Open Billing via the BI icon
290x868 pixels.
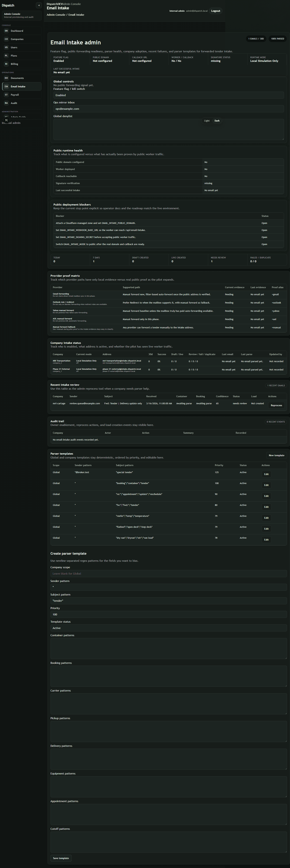6,64
